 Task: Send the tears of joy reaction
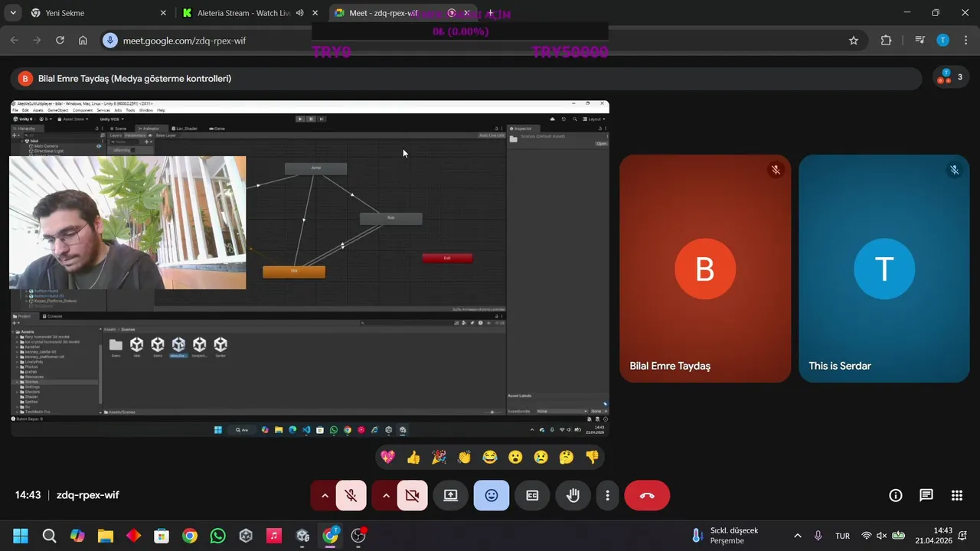pyautogui.click(x=490, y=457)
